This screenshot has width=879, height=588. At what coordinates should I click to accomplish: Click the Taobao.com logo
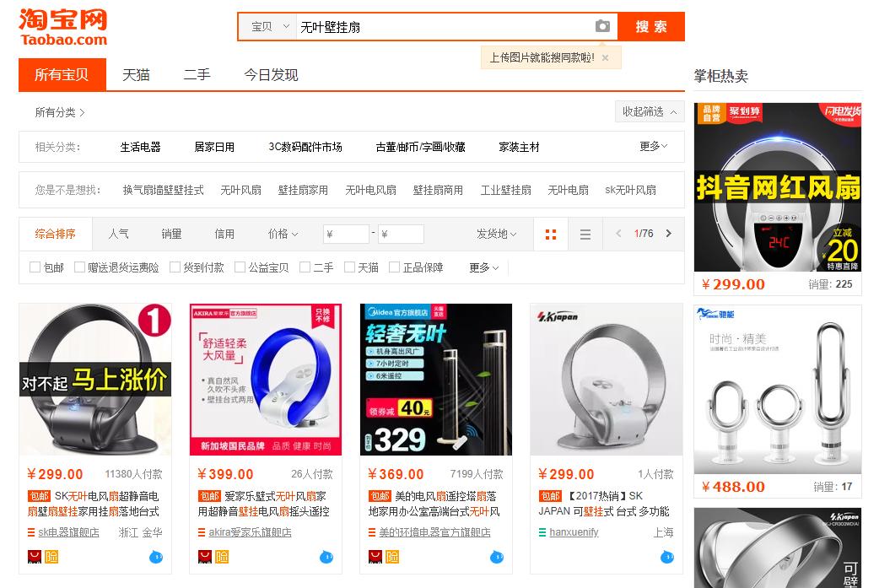coord(62,25)
